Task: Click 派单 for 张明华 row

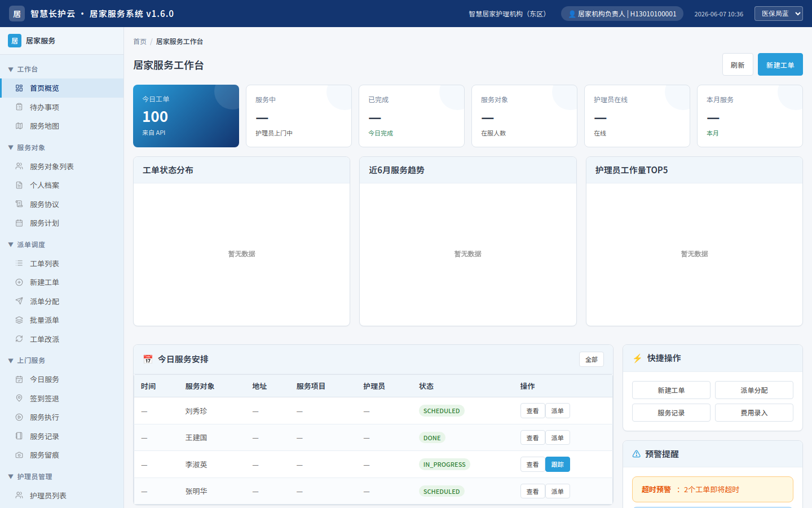Action: pos(557,492)
